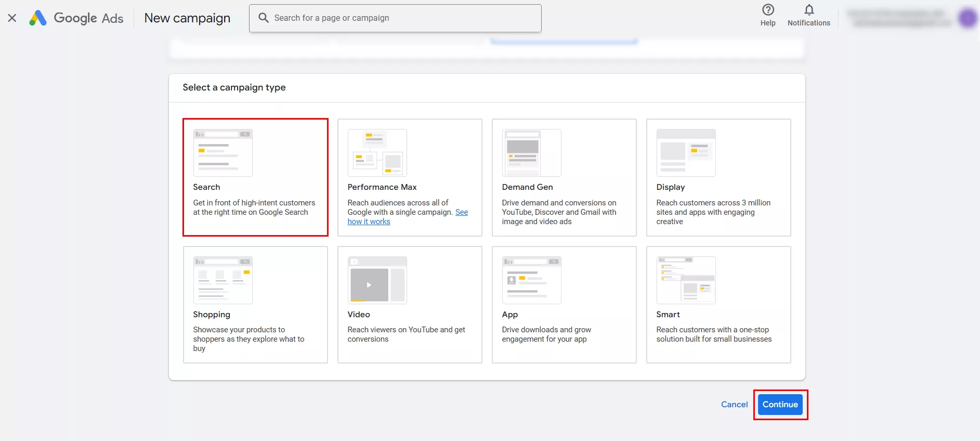This screenshot has height=441, width=980.
Task: Select the App title
Action: 509,315
